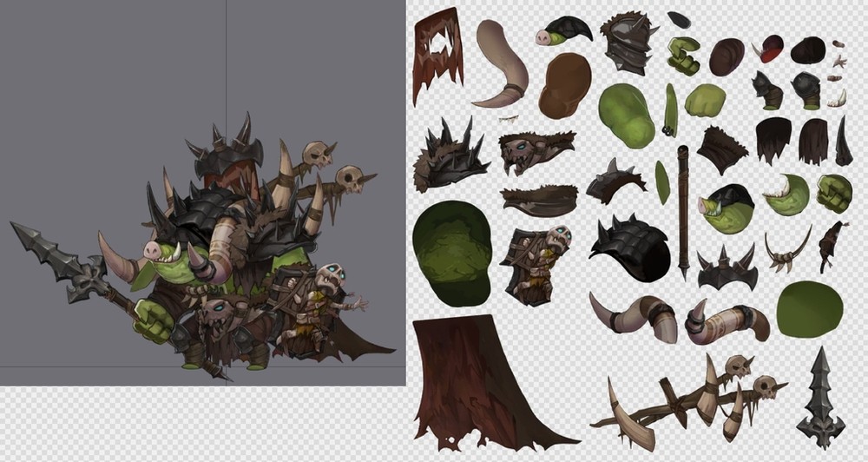Screen dimensions: 868x462
Task: Select the open green jaw with fangs
Action: pos(786,195)
